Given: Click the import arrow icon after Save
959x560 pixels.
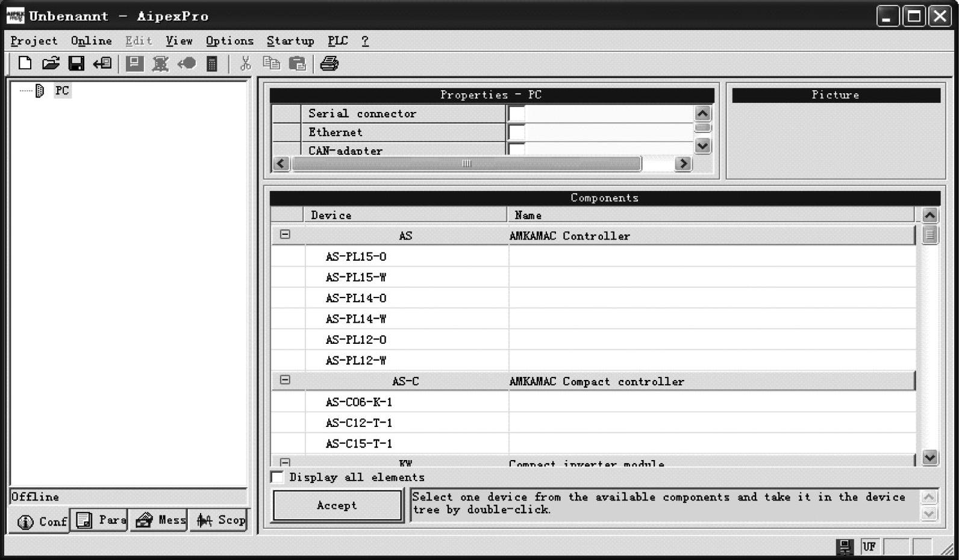Looking at the screenshot, I should pyautogui.click(x=102, y=63).
